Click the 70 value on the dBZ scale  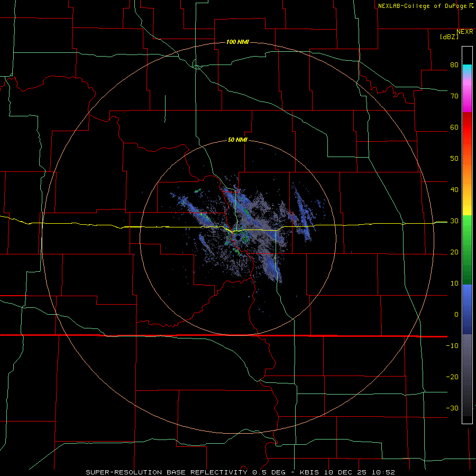454,96
